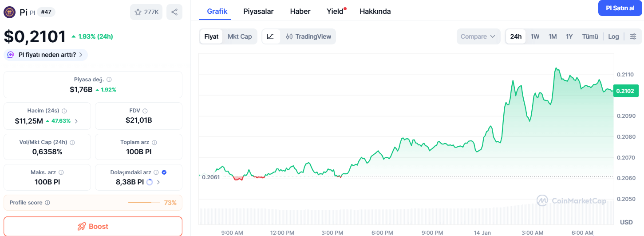644x236 pixels.
Task: Expand Hacim (24s) details chevron
Action: [76, 121]
